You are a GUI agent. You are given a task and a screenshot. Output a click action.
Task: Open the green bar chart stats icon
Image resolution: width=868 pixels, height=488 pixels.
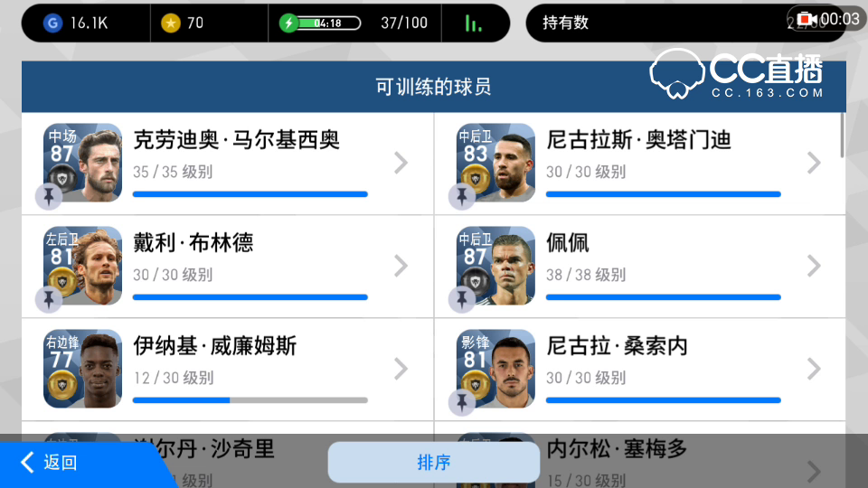473,23
